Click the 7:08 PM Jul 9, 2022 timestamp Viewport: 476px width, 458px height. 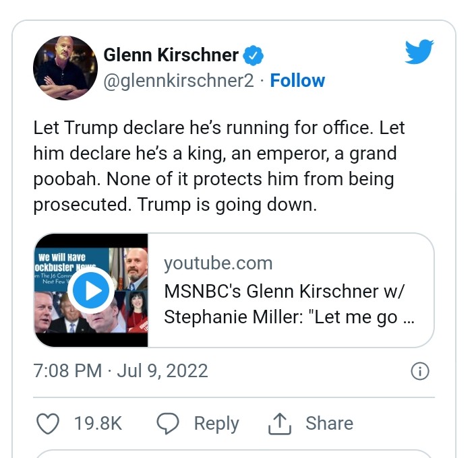[x=121, y=371]
